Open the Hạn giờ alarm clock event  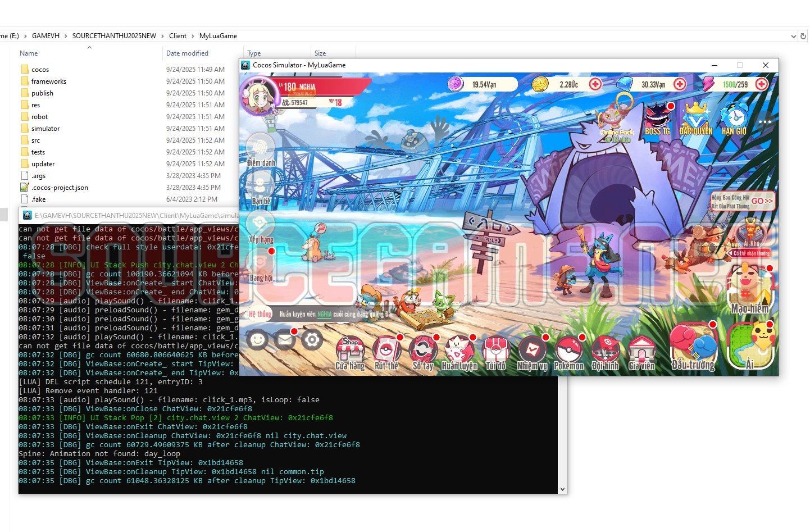(734, 118)
